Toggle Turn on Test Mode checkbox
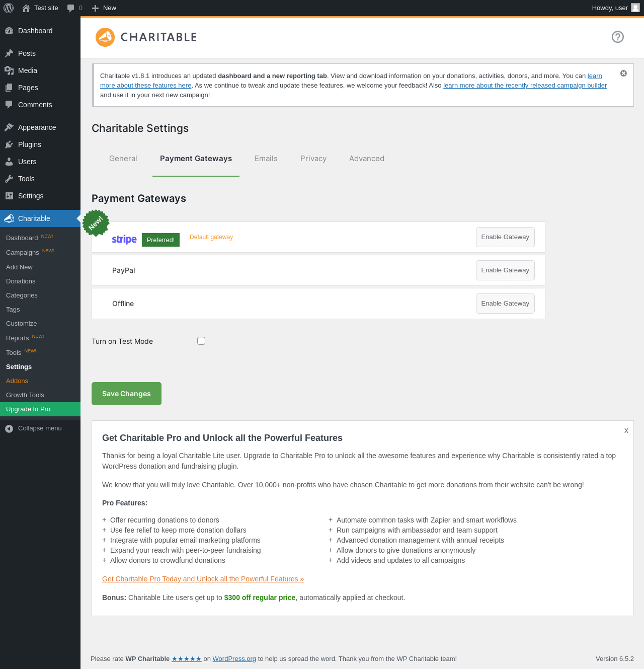644x669 pixels. pyautogui.click(x=201, y=341)
